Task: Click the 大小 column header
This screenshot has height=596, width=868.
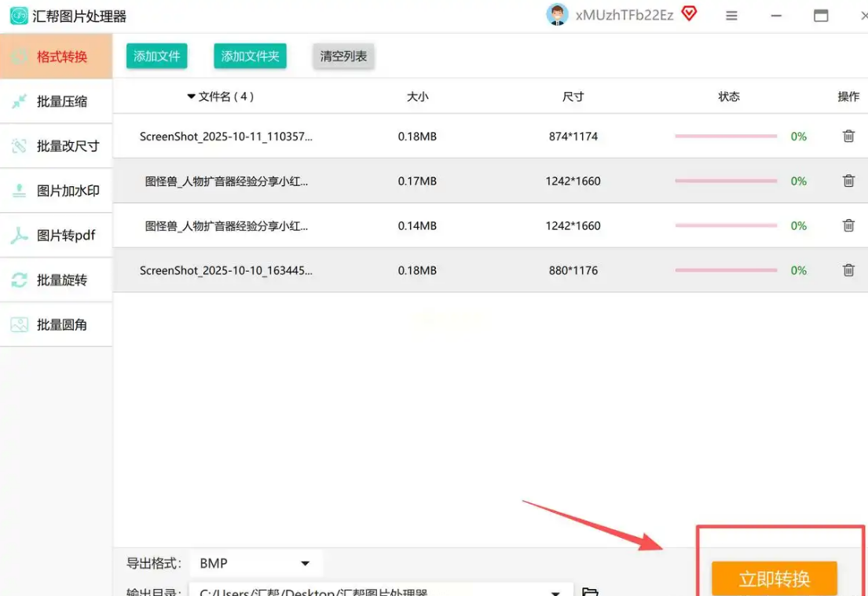Action: point(417,97)
